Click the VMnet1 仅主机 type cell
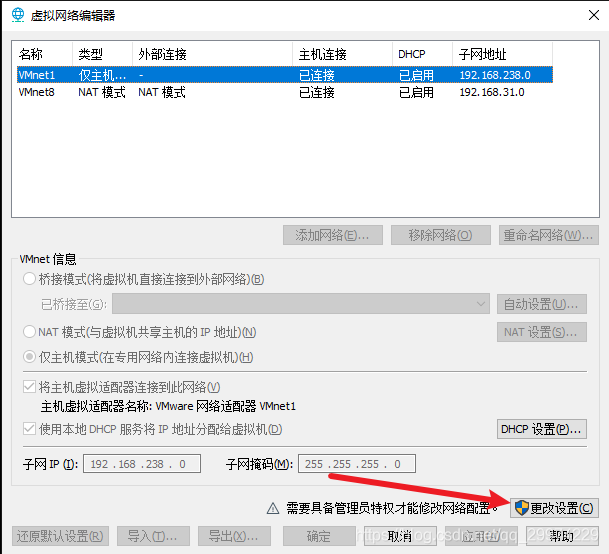609x554 pixels. 103,75
